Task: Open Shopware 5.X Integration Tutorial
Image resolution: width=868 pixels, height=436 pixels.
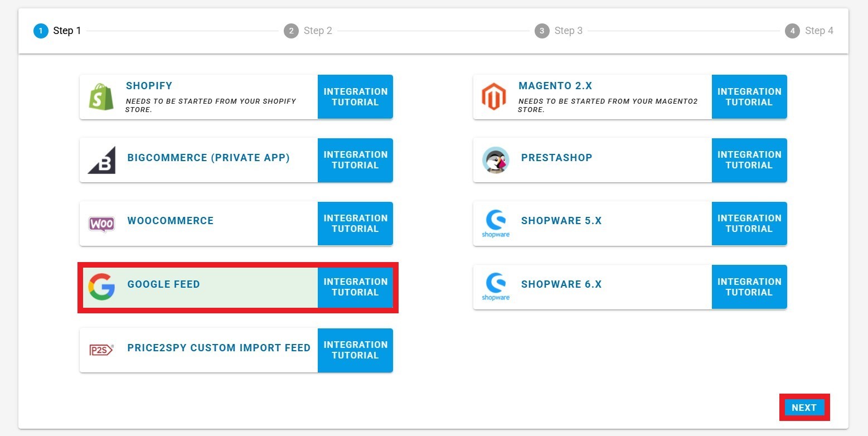Action: (749, 224)
